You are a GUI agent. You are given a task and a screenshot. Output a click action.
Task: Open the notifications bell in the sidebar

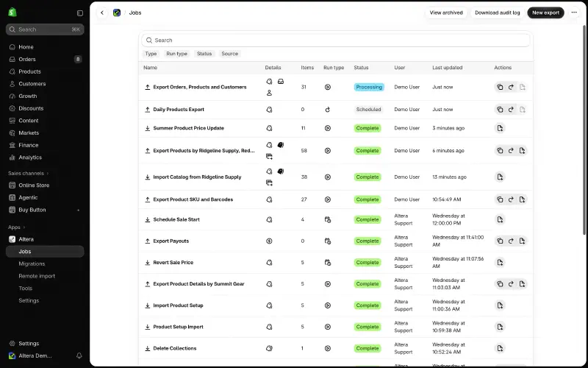pos(79,355)
